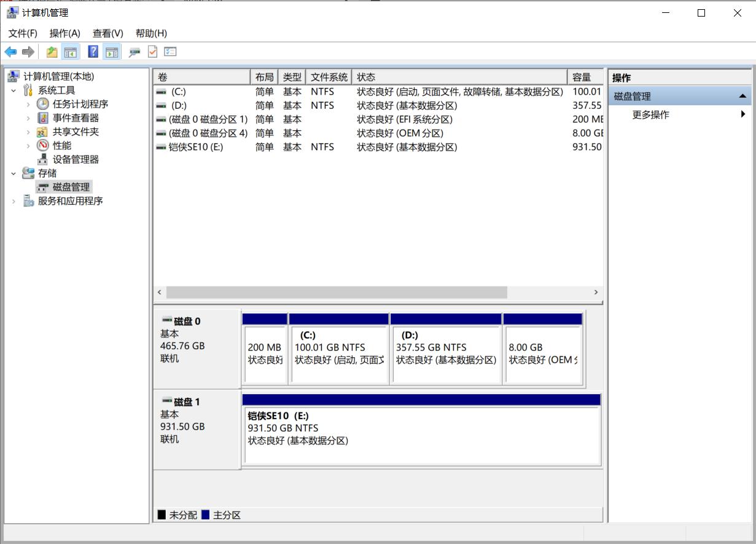
Task: Open the 查看(V) menu
Action: coord(107,33)
